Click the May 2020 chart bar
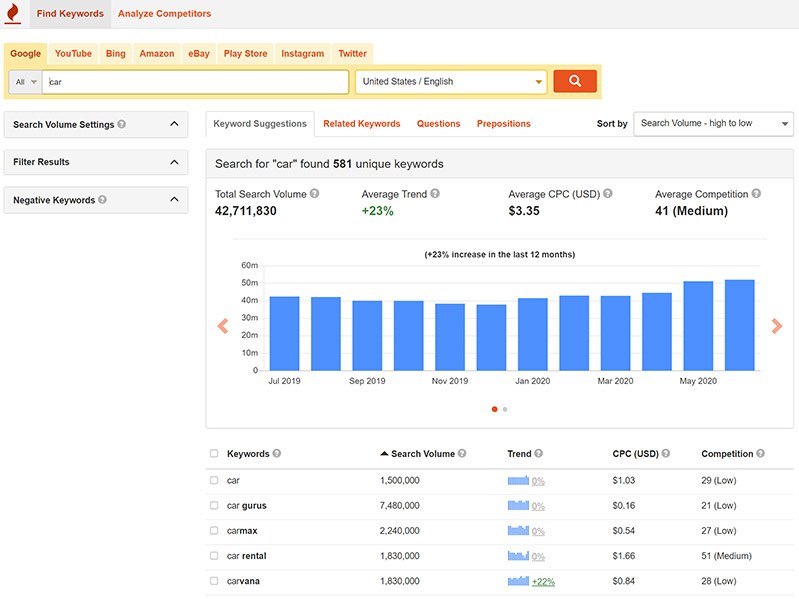Image resolution: width=799 pixels, height=599 pixels. pos(698,326)
